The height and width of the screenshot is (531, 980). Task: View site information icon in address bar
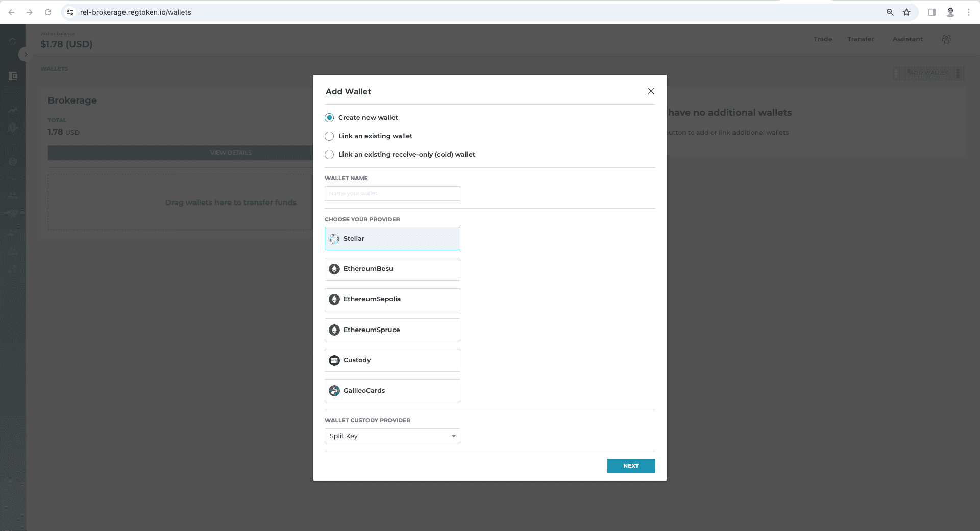click(x=70, y=12)
